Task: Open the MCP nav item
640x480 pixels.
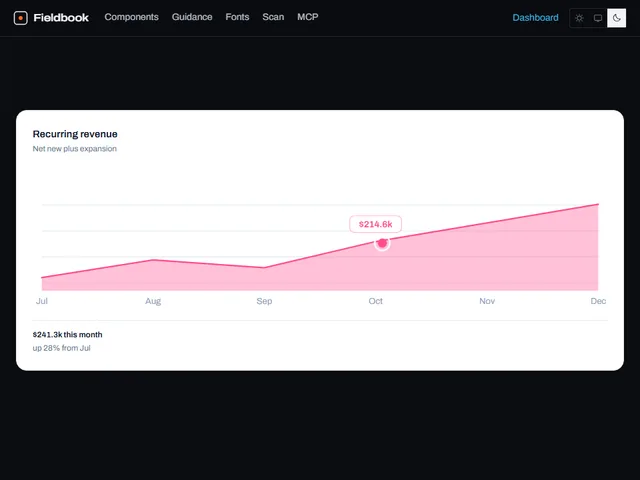Action: click(308, 17)
